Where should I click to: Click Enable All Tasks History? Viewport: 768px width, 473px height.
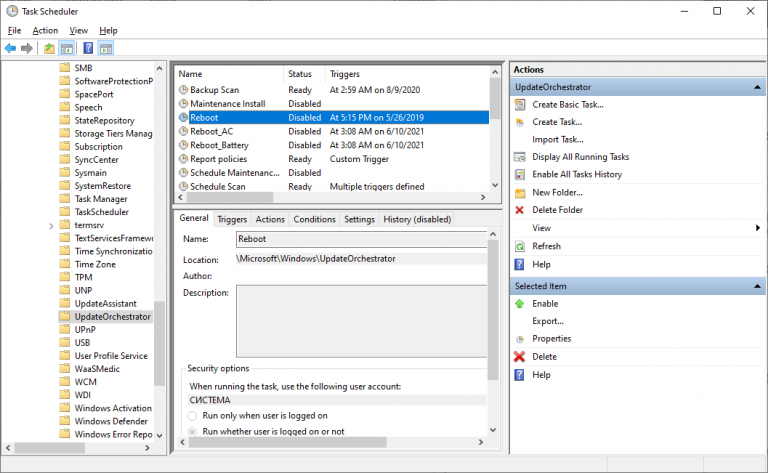click(x=577, y=174)
